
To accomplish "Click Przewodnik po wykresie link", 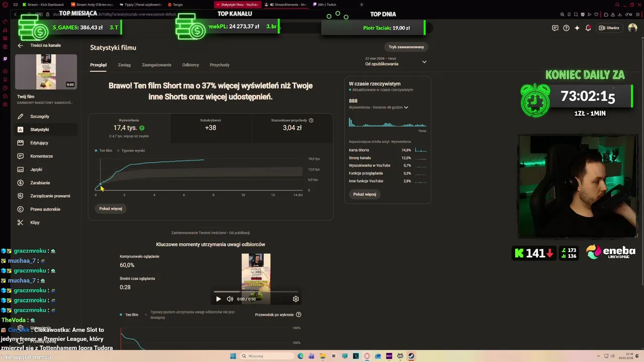I will (274, 315).
